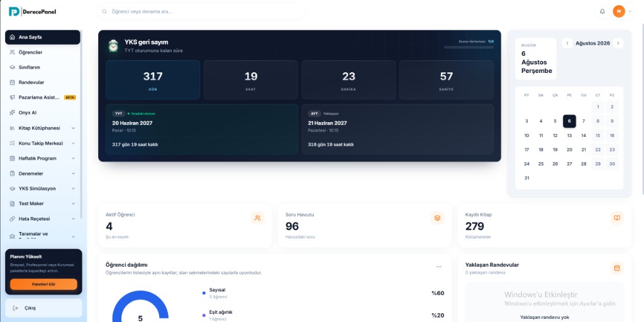This screenshot has width=644, height=322.
Task: Click the Soru Havuzu card
Action: pyautogui.click(x=365, y=226)
